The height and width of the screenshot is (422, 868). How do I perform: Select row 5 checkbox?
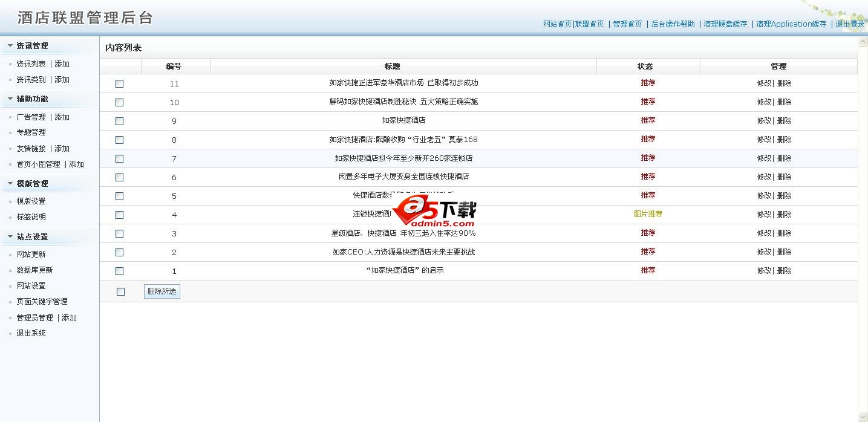pos(119,196)
